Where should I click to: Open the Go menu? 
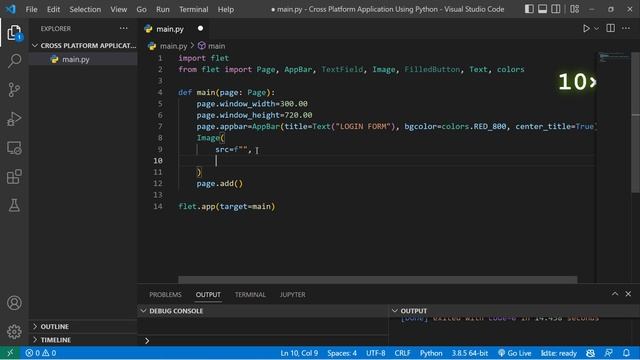[141, 9]
